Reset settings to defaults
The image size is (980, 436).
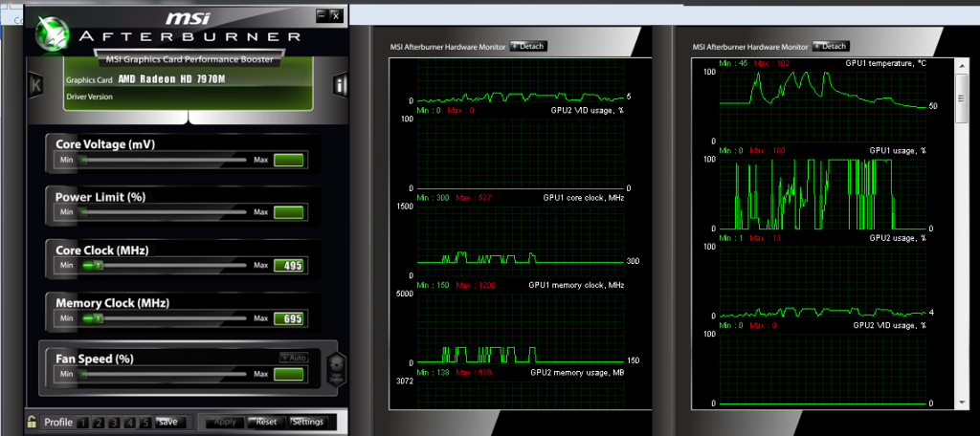point(266,423)
